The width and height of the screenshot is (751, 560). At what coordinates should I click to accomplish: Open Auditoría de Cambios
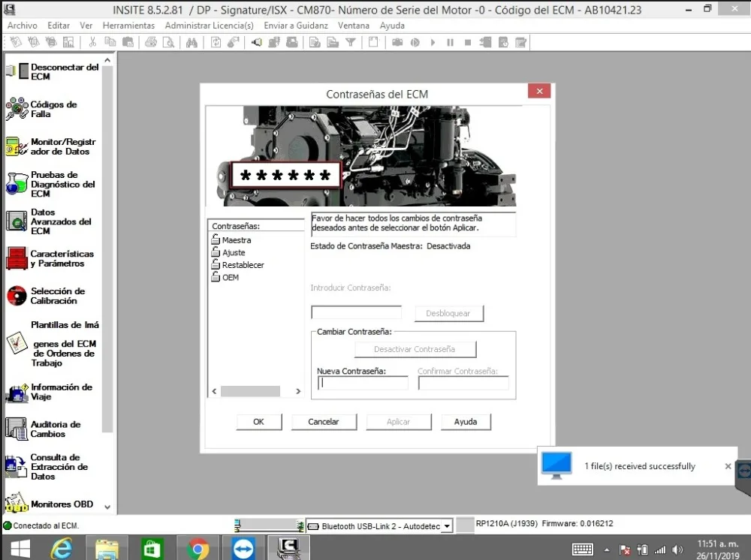(x=43, y=429)
